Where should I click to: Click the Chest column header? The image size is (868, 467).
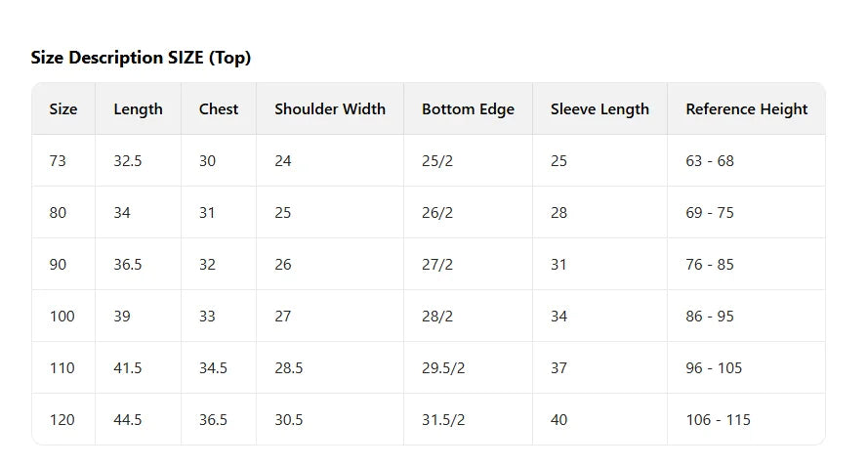point(219,109)
